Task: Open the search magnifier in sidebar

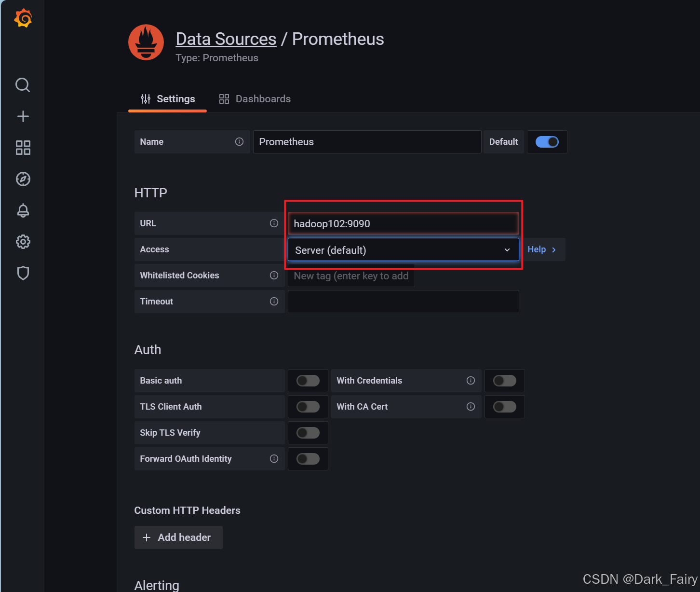Action: [23, 85]
